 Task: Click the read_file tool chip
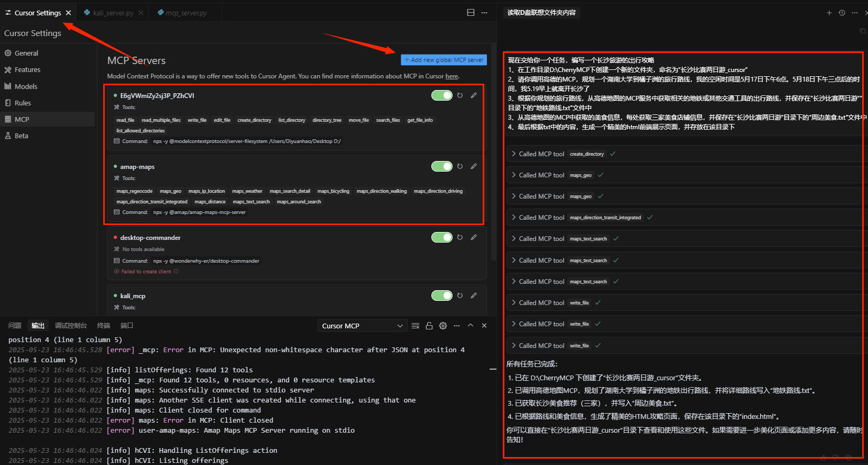click(x=125, y=120)
